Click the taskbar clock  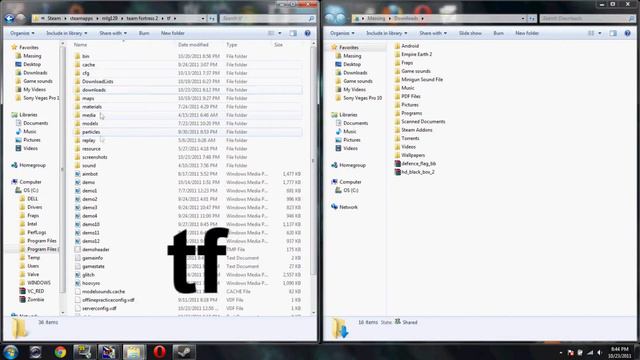click(x=620, y=352)
